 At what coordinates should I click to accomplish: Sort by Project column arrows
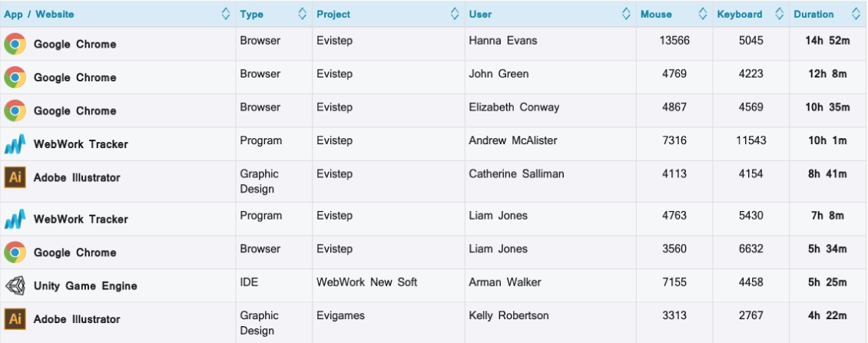click(455, 14)
